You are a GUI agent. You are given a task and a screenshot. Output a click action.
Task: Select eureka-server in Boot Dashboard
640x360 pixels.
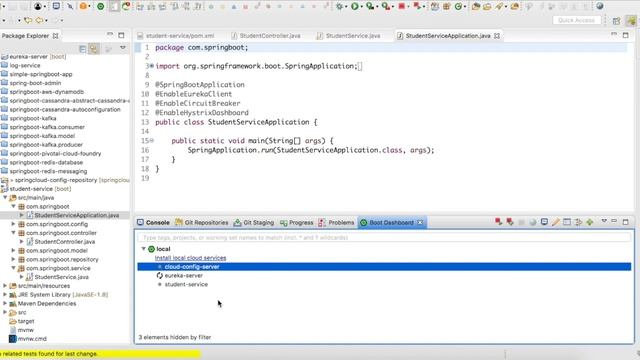(183, 276)
